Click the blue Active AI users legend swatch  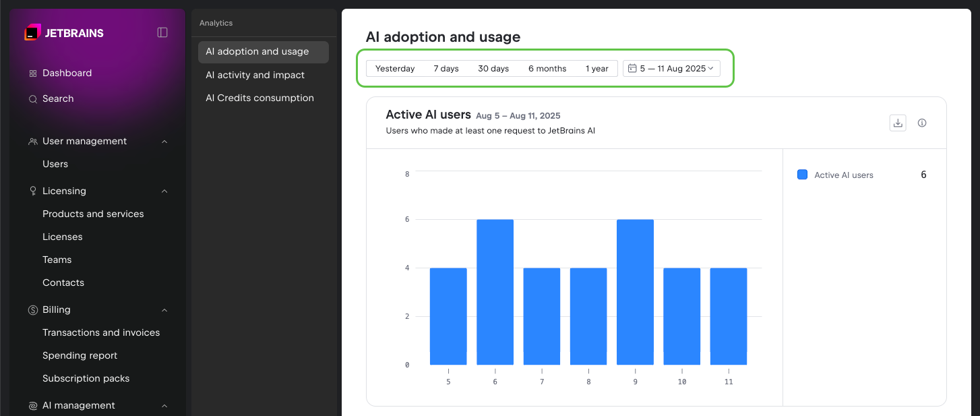[x=802, y=175]
